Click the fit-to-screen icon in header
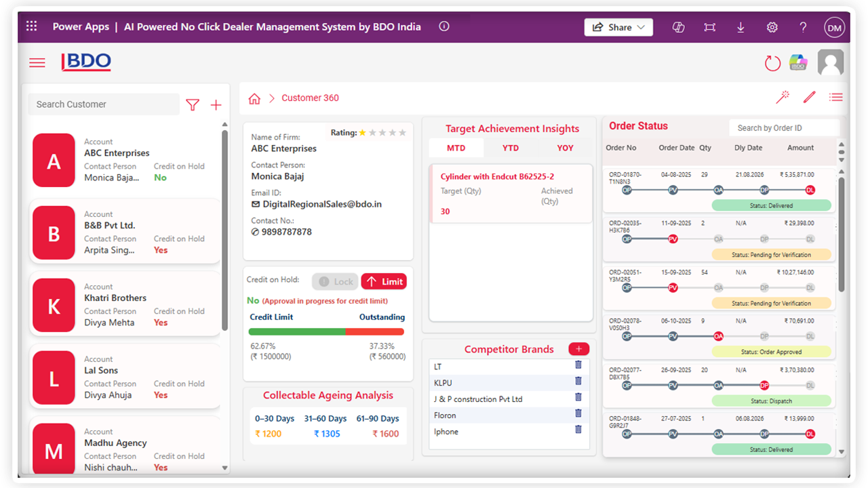Viewport: 868px width, 488px height. (709, 27)
